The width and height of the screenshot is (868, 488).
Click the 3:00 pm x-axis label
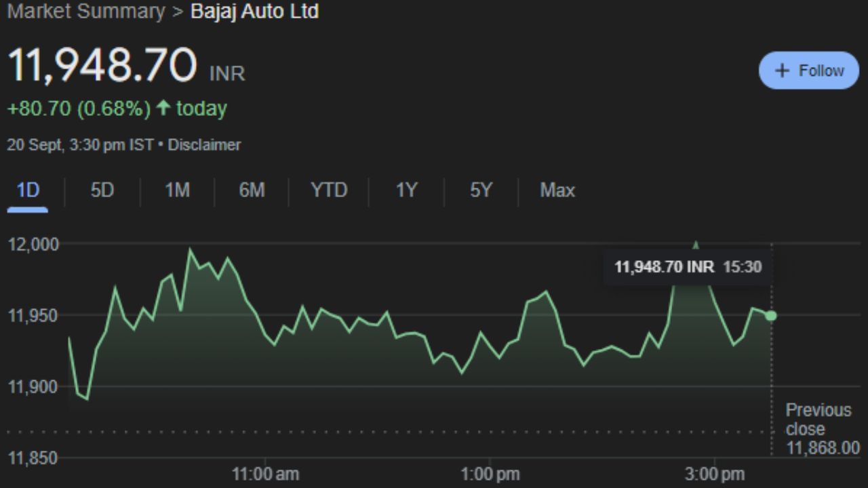click(715, 474)
